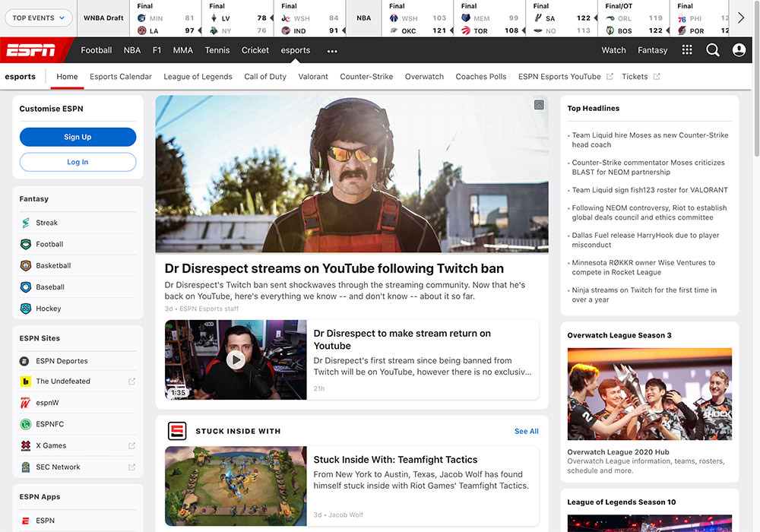Click external link icon after ESPN Esports YouTube
Image resolution: width=760 pixels, height=532 pixels.
point(610,77)
